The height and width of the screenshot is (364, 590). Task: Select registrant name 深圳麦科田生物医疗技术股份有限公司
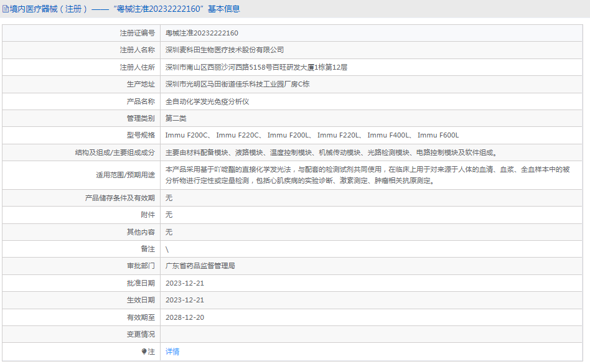pos(225,50)
